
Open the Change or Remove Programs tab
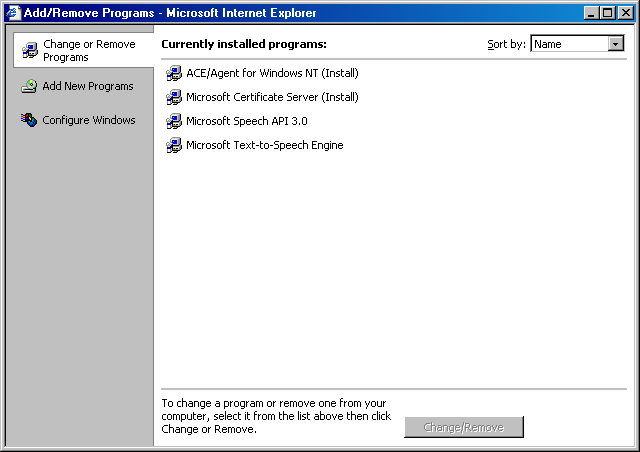tap(84, 50)
